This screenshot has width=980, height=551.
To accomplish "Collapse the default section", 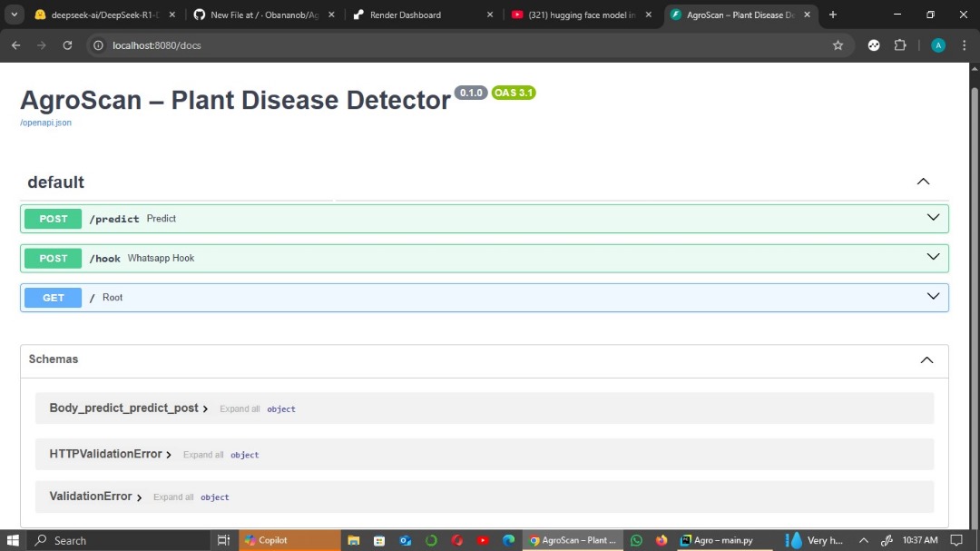I will point(923,182).
